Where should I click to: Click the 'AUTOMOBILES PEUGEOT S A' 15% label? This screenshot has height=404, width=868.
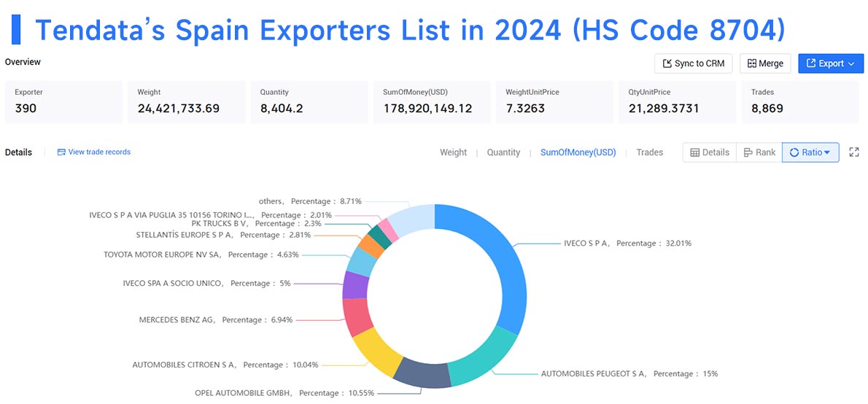629,373
